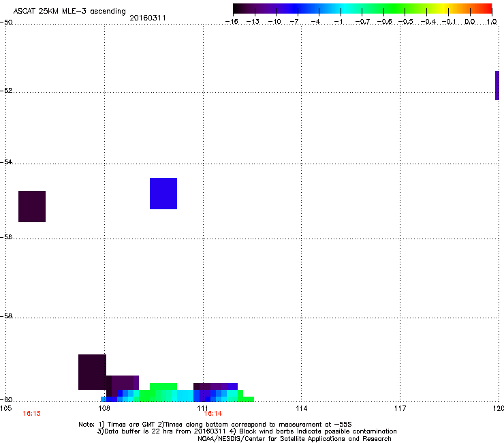Viewport: 504px width, 443px height.
Task: Click the latitude label "-56"
Action: coord(6,236)
